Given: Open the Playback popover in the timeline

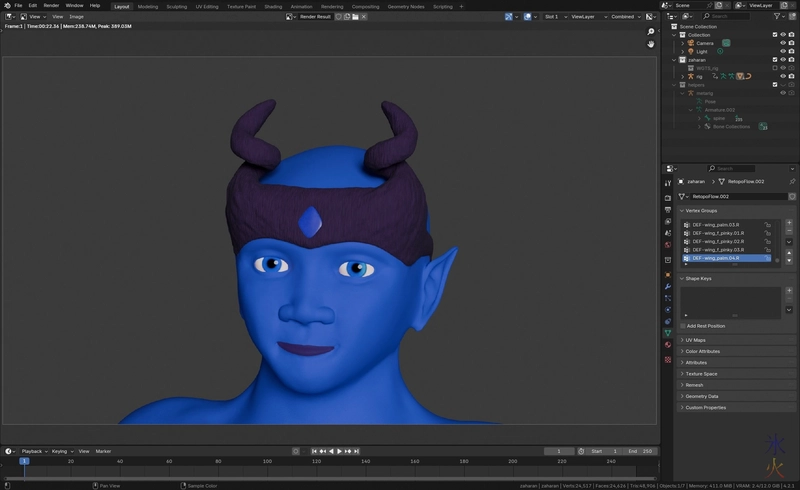Looking at the screenshot, I should (33, 451).
